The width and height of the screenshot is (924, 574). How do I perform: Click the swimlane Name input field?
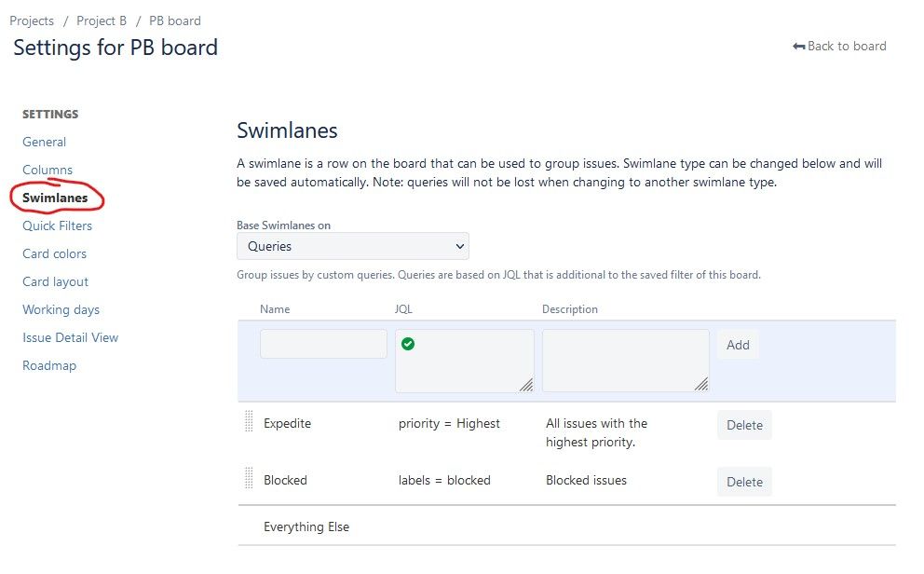[x=323, y=344]
